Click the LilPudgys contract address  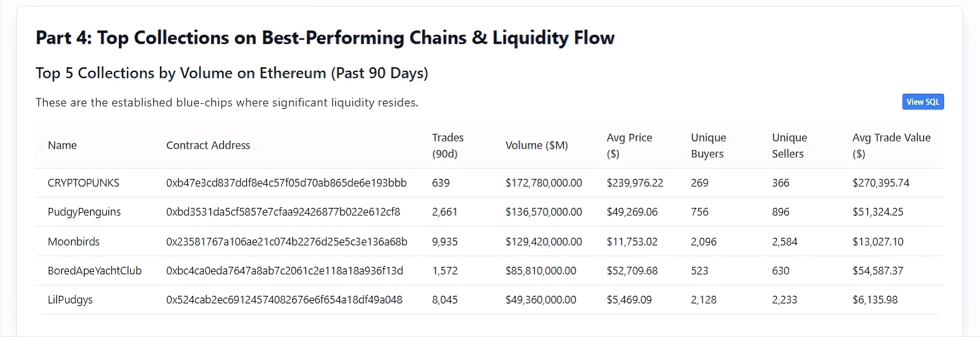(284, 300)
